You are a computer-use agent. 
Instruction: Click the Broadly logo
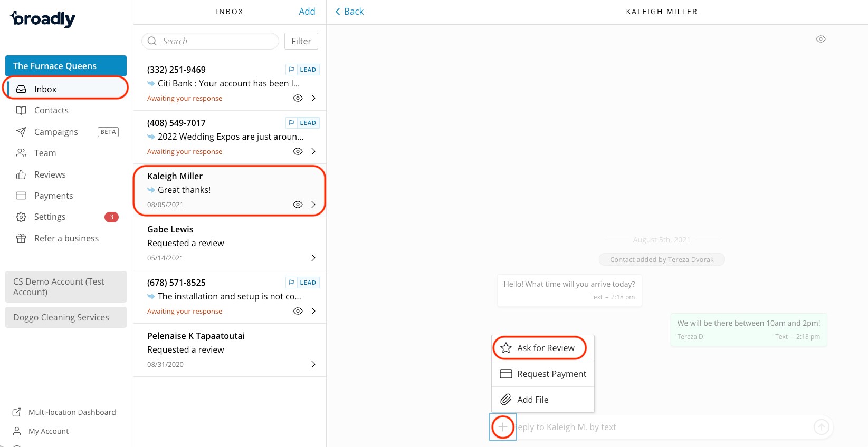tap(43, 19)
